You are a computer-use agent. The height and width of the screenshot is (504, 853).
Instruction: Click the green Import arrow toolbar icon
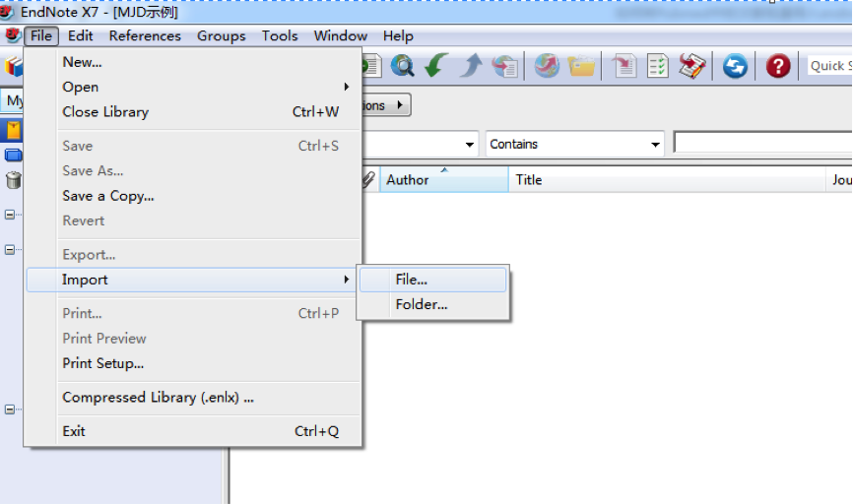[436, 66]
